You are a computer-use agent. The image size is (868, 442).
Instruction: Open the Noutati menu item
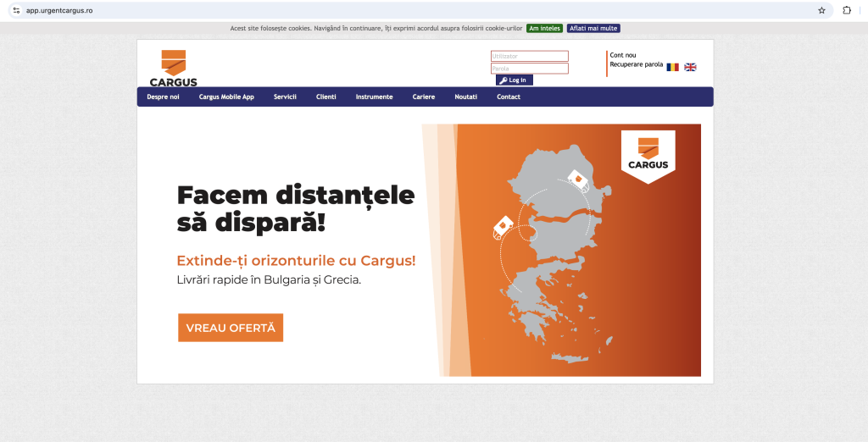(465, 97)
